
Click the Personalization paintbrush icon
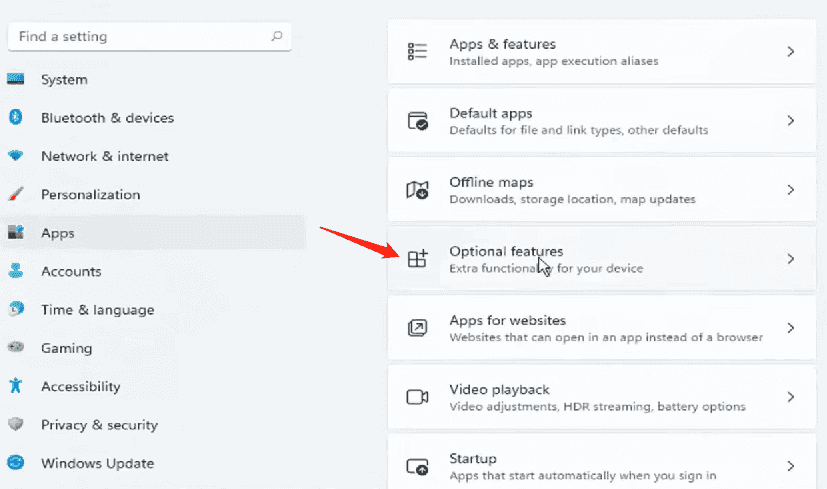pos(16,194)
